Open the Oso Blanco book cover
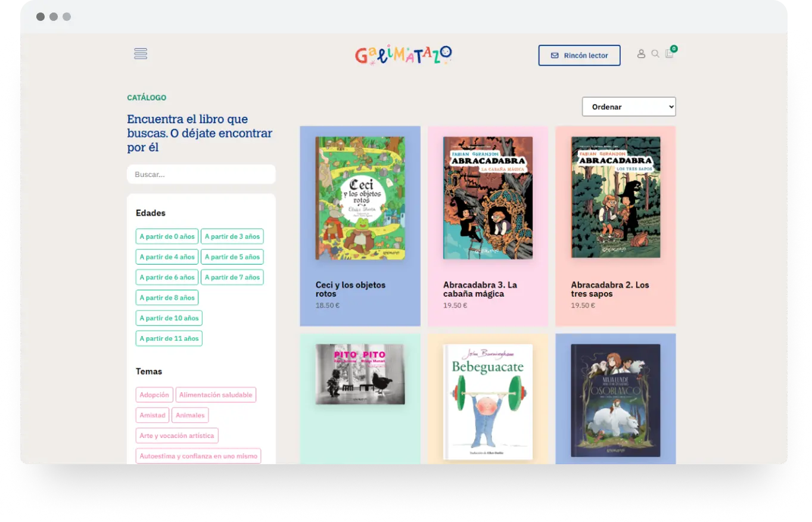This screenshot has width=812, height=522. point(615,400)
